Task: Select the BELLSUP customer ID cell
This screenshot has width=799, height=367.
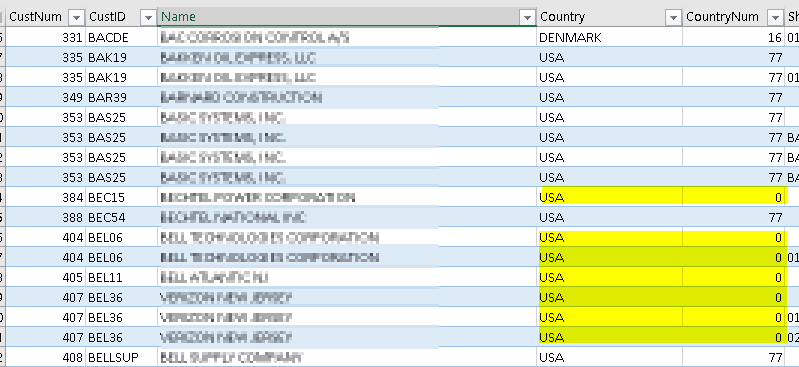Action: tap(121, 357)
